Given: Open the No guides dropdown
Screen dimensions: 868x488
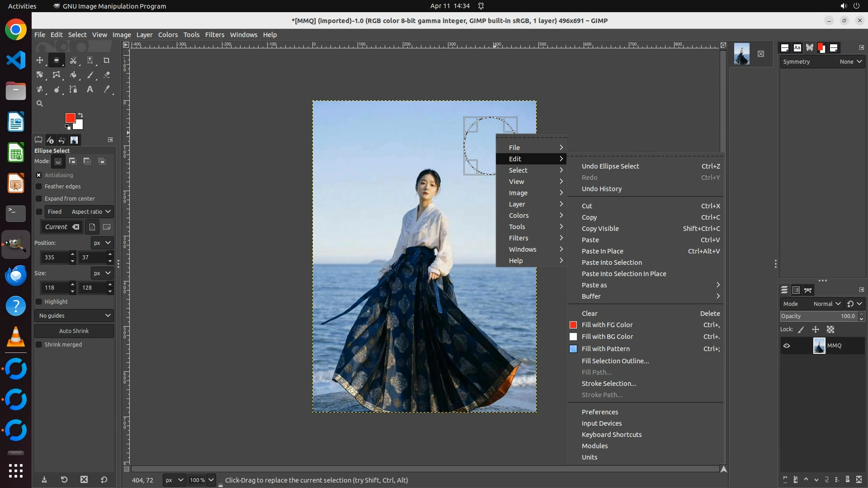Looking at the screenshot, I should click(74, 316).
